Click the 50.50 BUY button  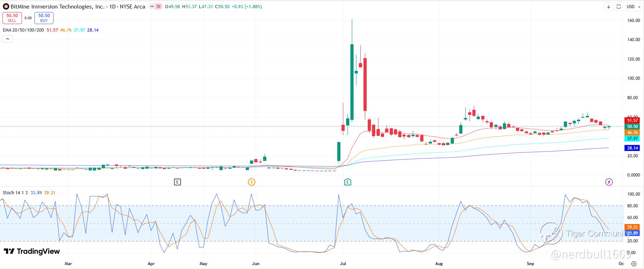click(44, 18)
